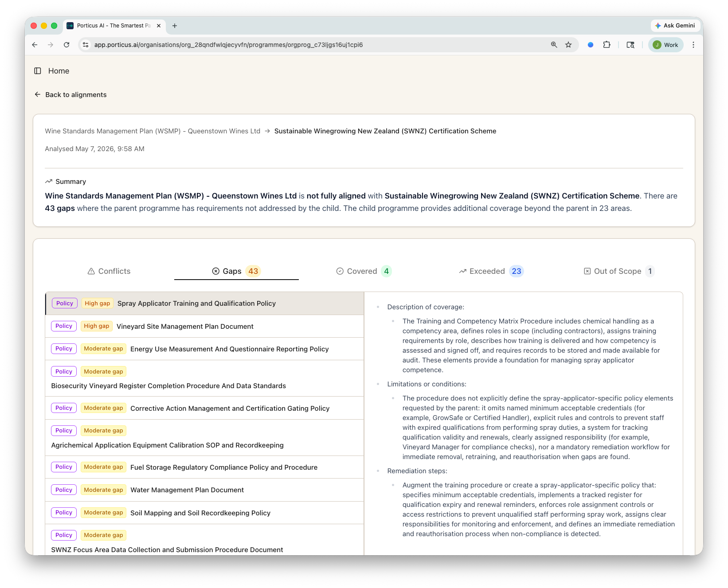
Task: Click the blue circle extension icon
Action: pos(591,45)
